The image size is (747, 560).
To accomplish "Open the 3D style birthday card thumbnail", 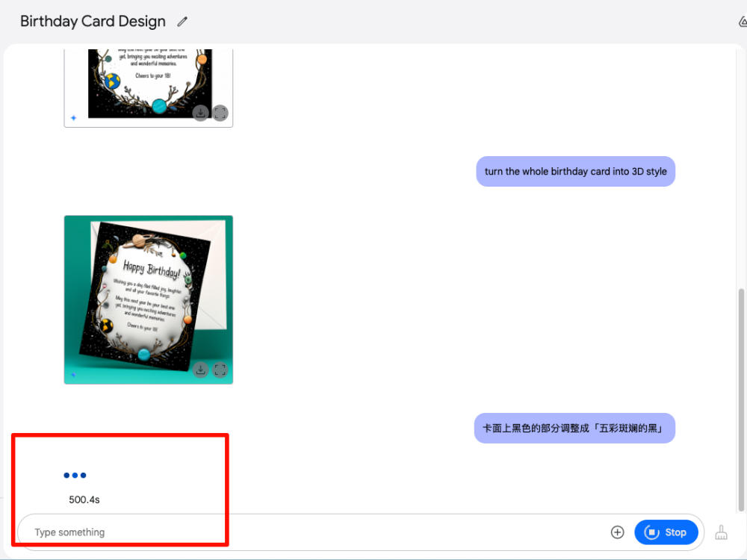I will click(x=149, y=300).
